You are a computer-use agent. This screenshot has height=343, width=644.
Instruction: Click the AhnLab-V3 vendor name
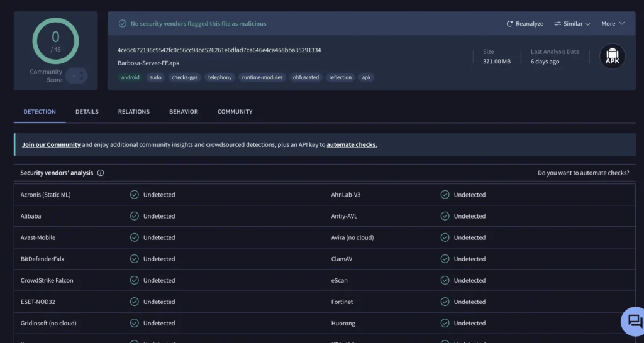pos(346,195)
